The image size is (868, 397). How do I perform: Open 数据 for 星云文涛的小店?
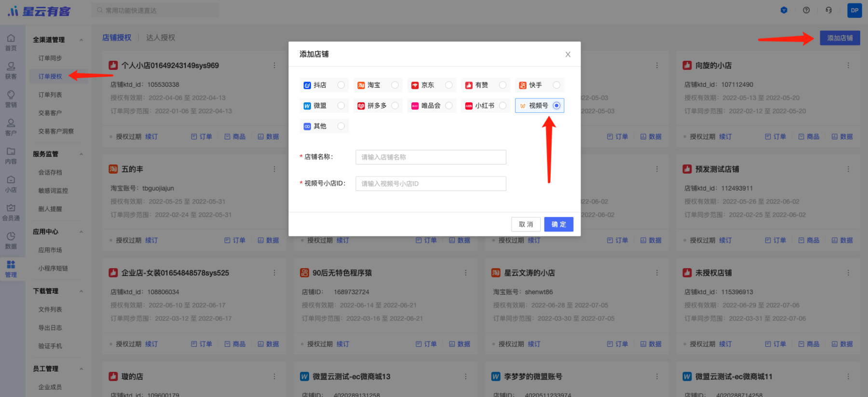651,344
